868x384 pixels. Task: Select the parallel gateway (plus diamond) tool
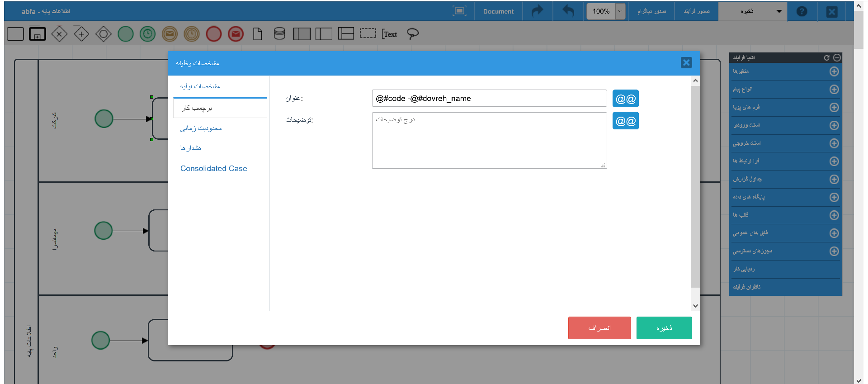pos(81,34)
